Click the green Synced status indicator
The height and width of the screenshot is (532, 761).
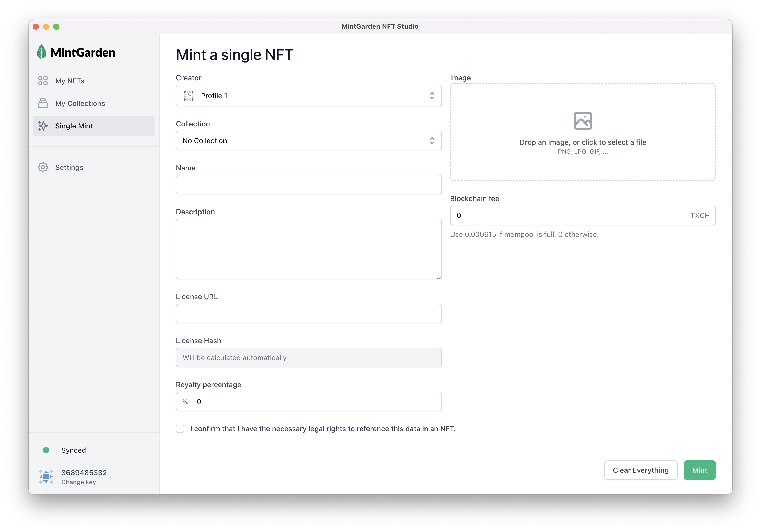click(46, 450)
